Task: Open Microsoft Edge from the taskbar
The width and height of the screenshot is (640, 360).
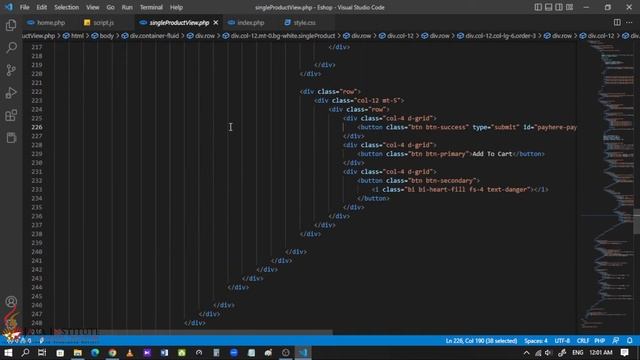Action: [95, 352]
